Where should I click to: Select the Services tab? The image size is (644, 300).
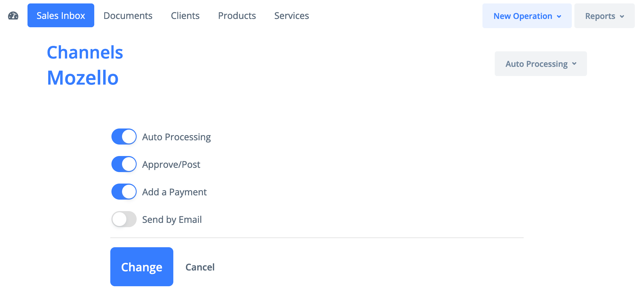pyautogui.click(x=291, y=15)
